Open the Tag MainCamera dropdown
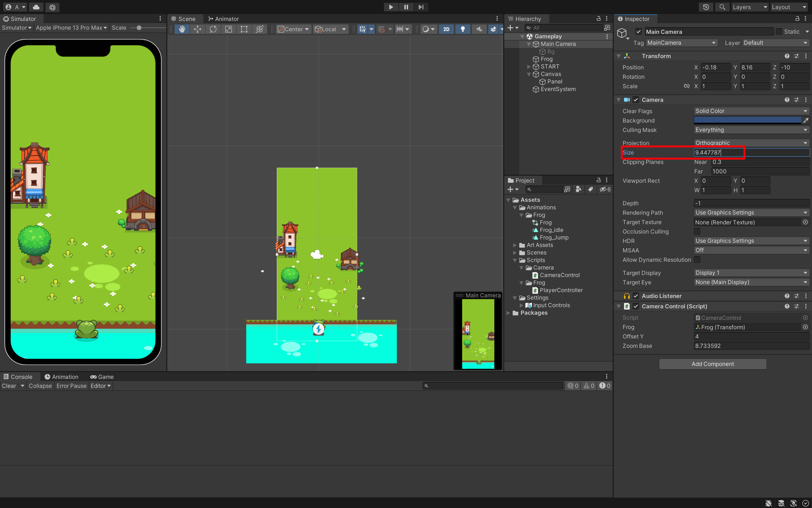 pyautogui.click(x=682, y=43)
